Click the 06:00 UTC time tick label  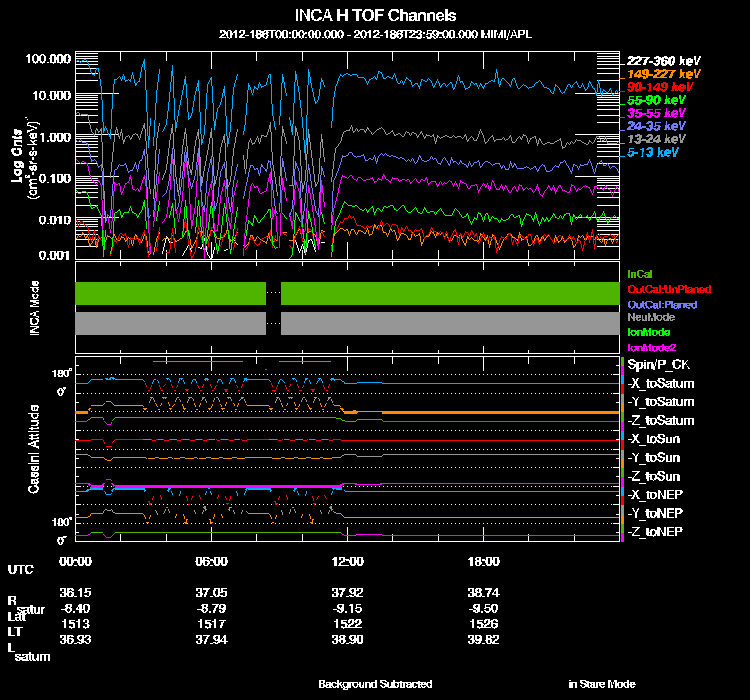tap(212, 561)
